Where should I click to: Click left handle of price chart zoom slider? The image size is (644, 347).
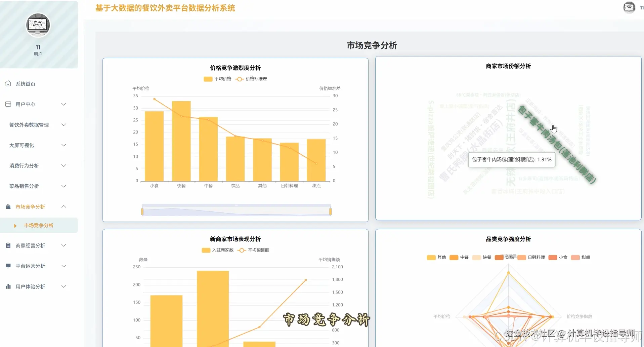coord(142,211)
